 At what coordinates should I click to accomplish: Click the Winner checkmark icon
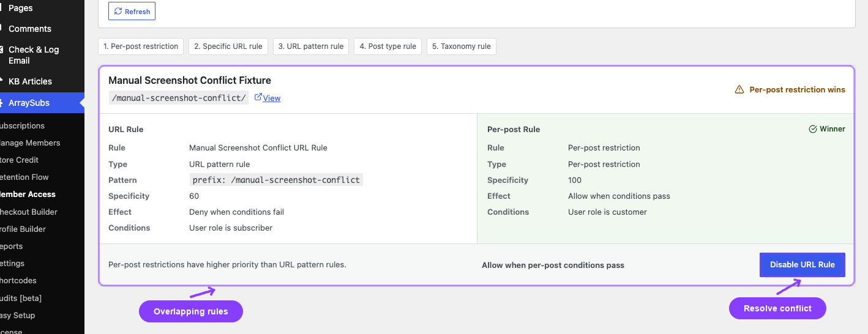(x=813, y=129)
